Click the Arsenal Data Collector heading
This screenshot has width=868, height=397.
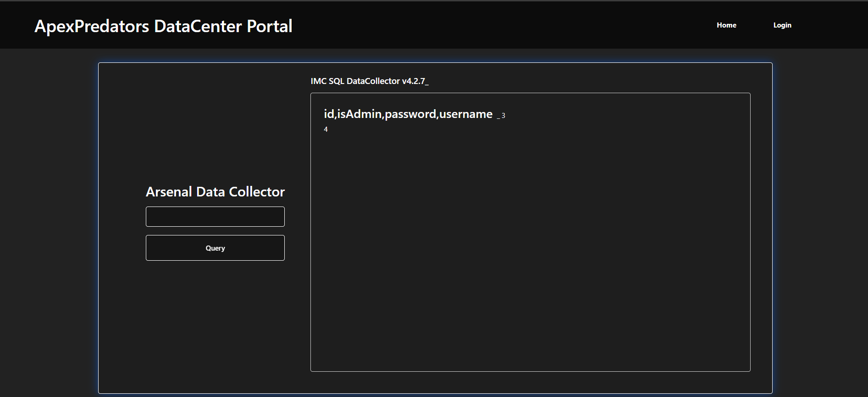(215, 192)
